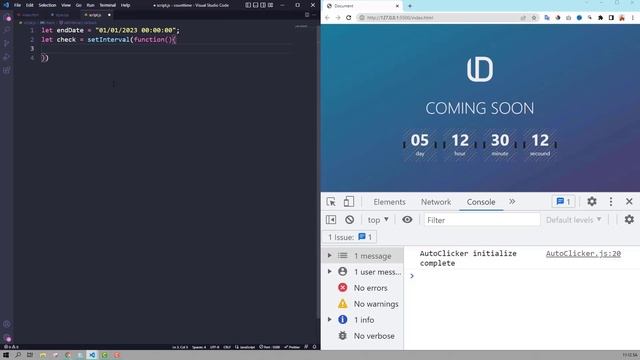Screen dimensions: 640x360
Task: Show more DevTools tabs with chevron
Action: [512, 201]
